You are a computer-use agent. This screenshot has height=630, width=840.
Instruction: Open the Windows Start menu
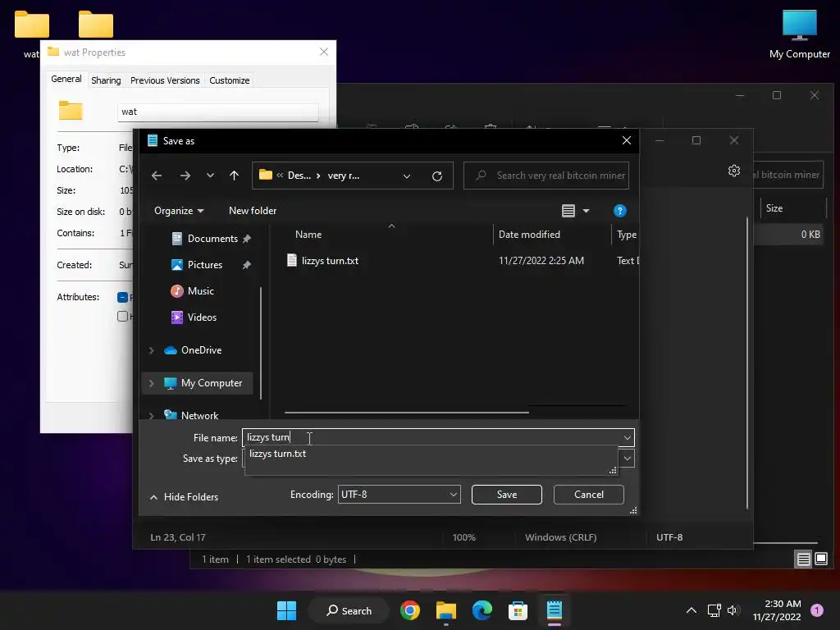[x=286, y=610]
